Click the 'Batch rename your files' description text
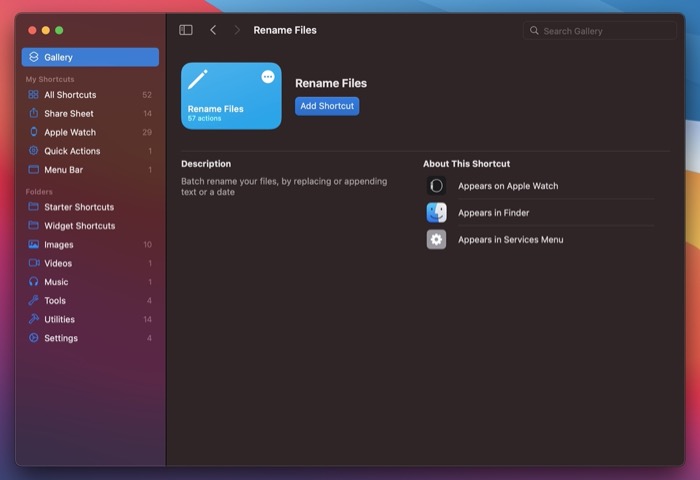The height and width of the screenshot is (480, 700). pos(284,187)
